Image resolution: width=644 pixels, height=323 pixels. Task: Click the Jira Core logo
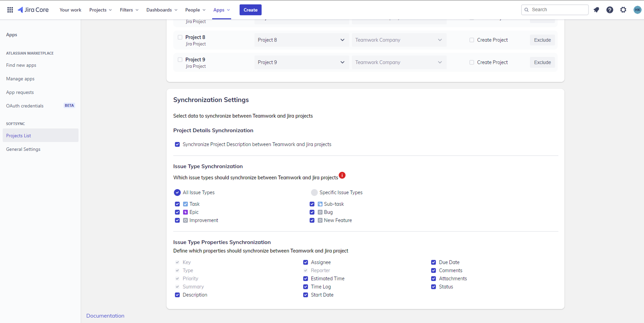click(33, 10)
